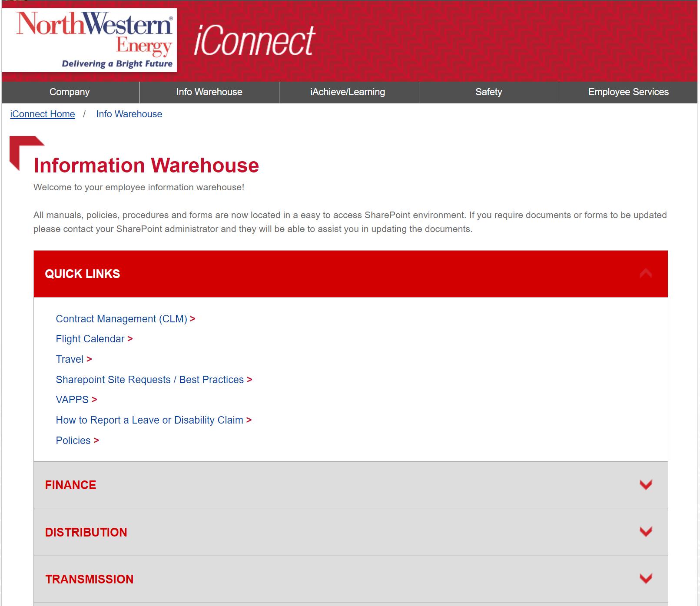
Task: Collapse the Quick Links section chevron
Action: pos(646,274)
